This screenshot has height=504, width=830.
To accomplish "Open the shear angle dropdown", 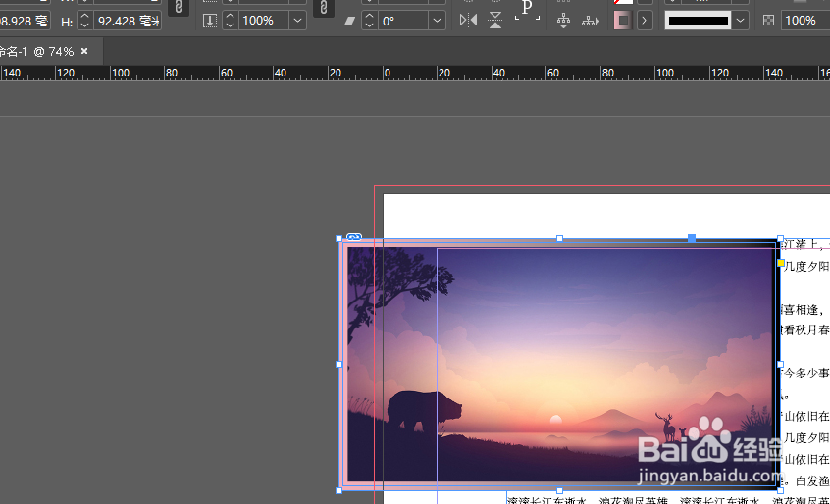I will 437,21.
